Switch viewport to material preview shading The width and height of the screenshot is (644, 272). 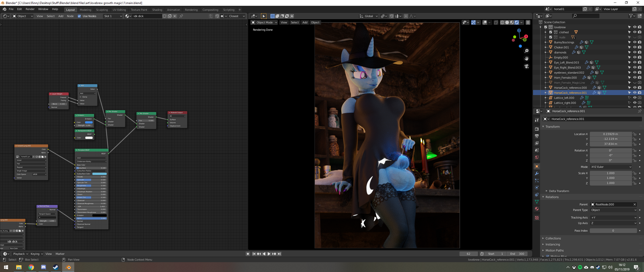click(512, 22)
